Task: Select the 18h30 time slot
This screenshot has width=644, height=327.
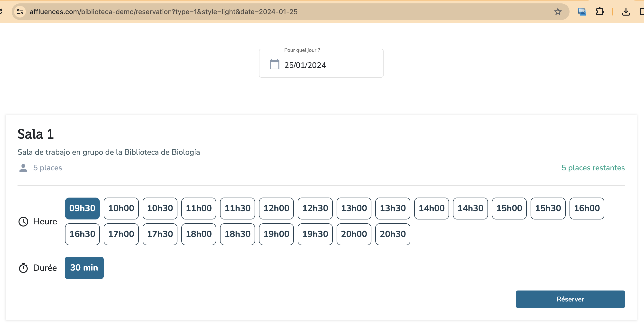Action: 238,234
